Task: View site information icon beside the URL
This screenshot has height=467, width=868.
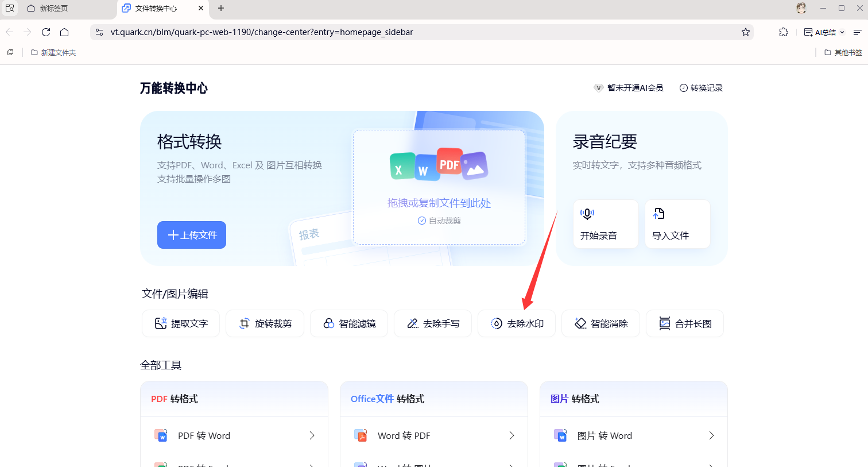Action: pyautogui.click(x=99, y=32)
